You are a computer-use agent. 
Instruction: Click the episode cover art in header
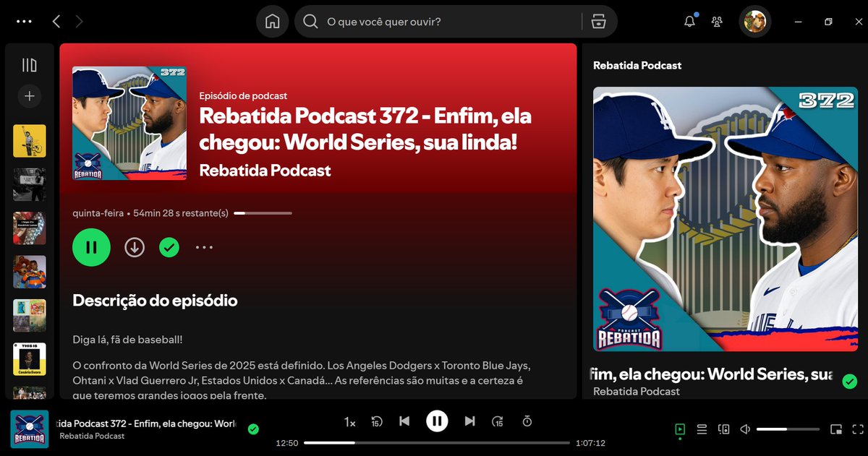click(129, 123)
